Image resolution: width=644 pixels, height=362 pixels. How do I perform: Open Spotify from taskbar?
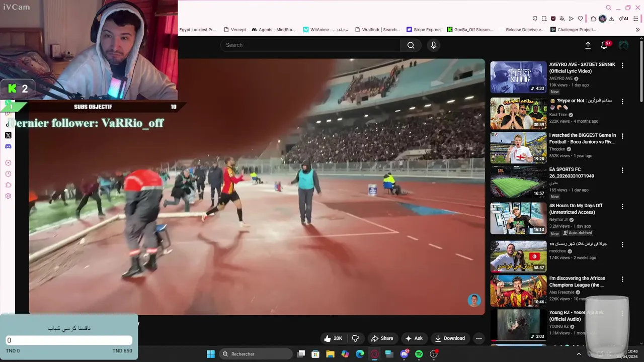[419, 354]
